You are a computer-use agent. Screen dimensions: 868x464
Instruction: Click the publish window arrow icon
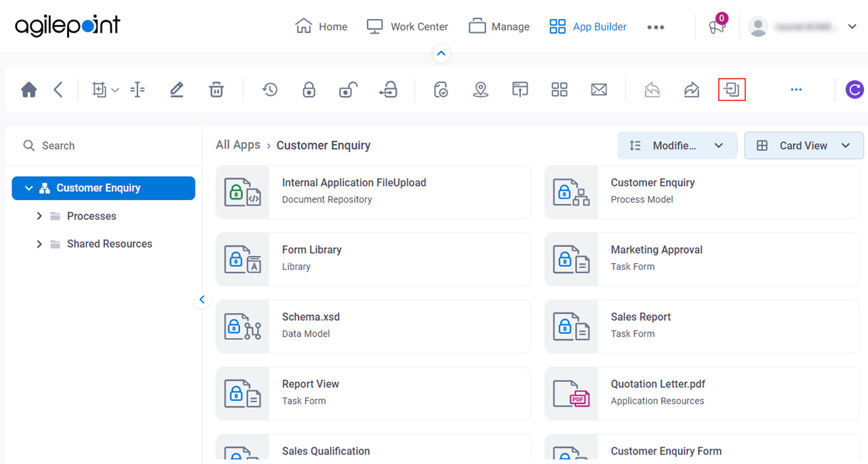coord(520,90)
